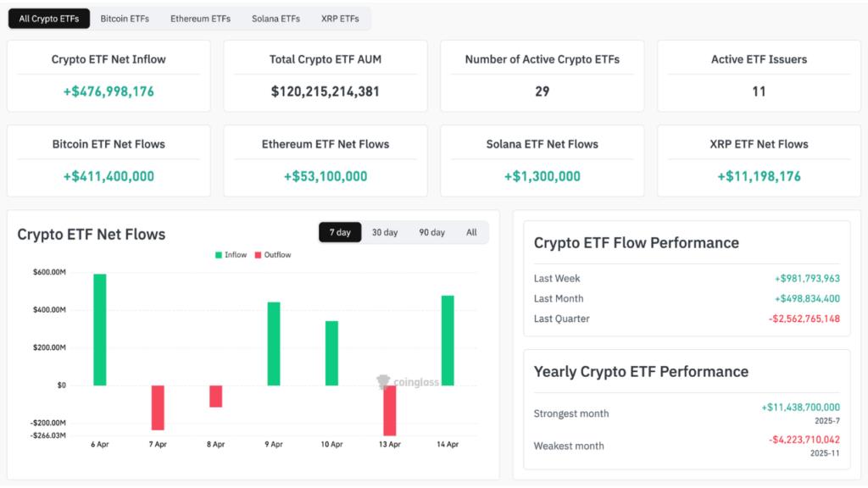
Task: Click the tall green inflow bar for 6 Apr
Action: [102, 326]
